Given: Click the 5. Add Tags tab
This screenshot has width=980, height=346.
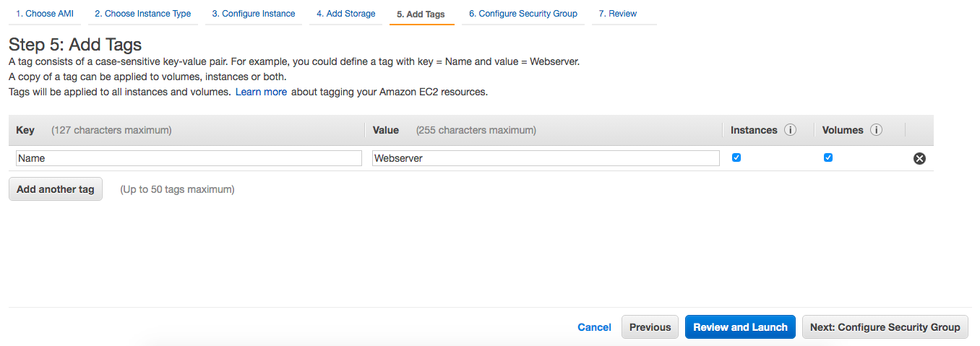Looking at the screenshot, I should point(421,14).
